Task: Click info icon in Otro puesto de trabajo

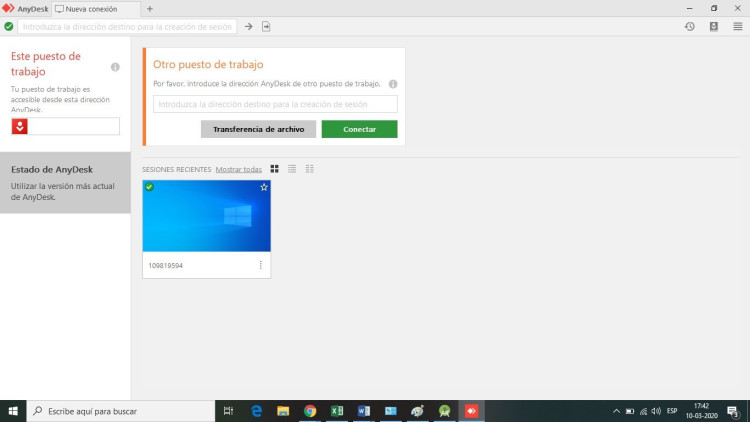Action: 393,84
